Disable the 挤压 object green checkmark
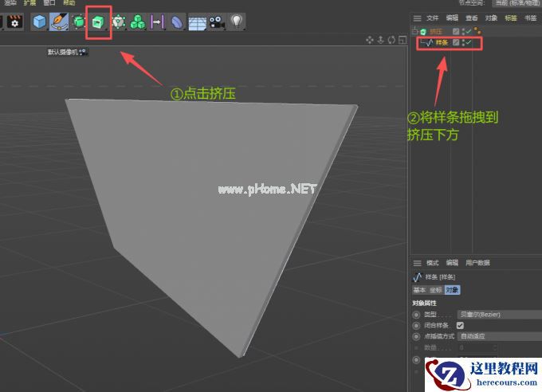Viewport: 542px width, 392px height. tap(469, 31)
